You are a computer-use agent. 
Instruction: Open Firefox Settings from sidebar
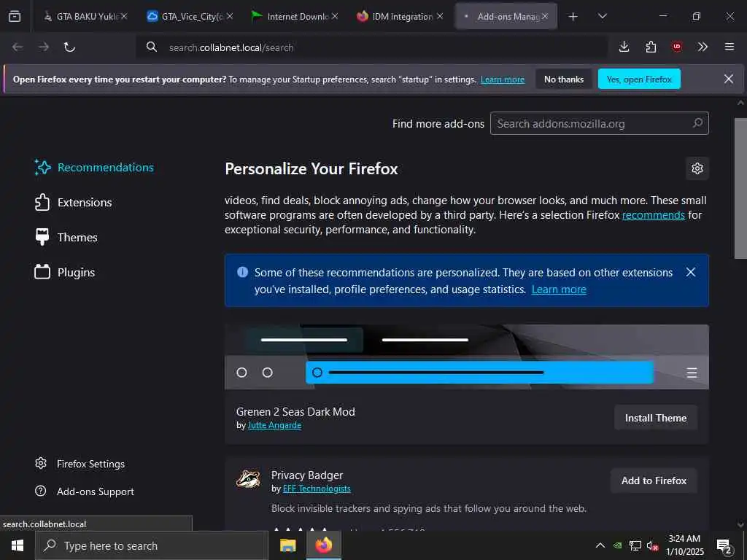pos(80,464)
